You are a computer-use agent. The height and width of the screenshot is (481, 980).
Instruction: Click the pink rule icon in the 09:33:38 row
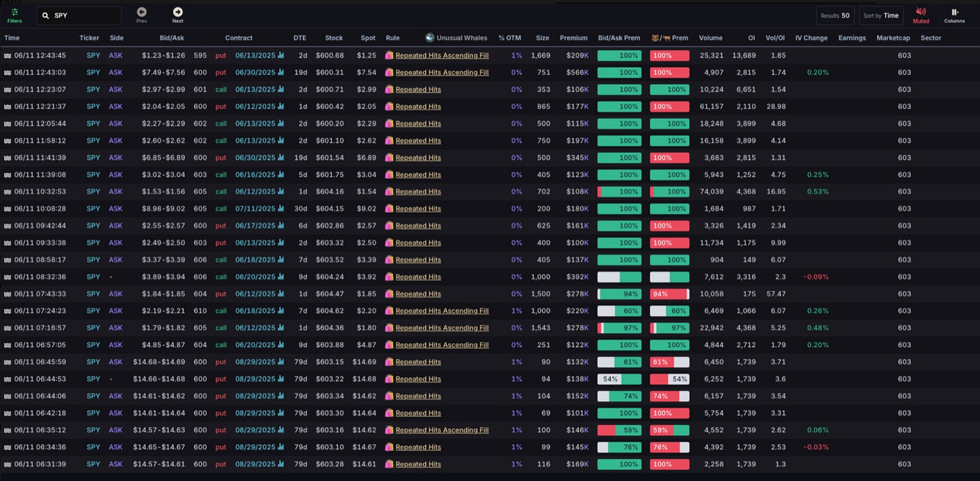[389, 243]
